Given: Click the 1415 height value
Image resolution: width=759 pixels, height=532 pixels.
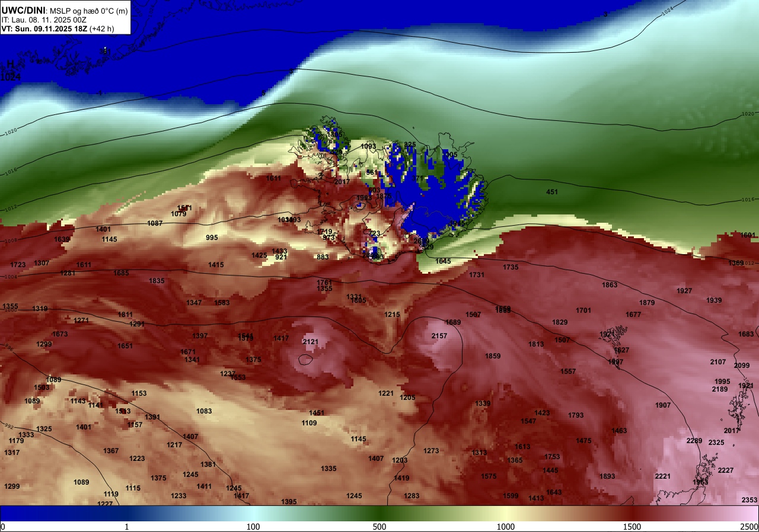Looking at the screenshot, I should point(216,265).
